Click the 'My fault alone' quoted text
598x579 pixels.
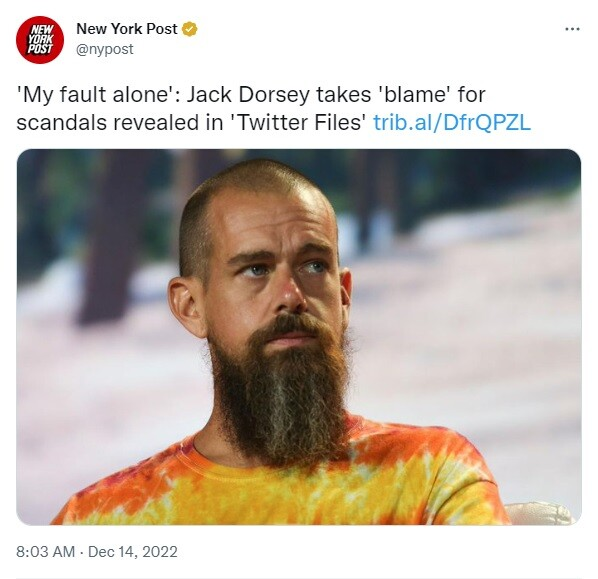click(x=94, y=95)
